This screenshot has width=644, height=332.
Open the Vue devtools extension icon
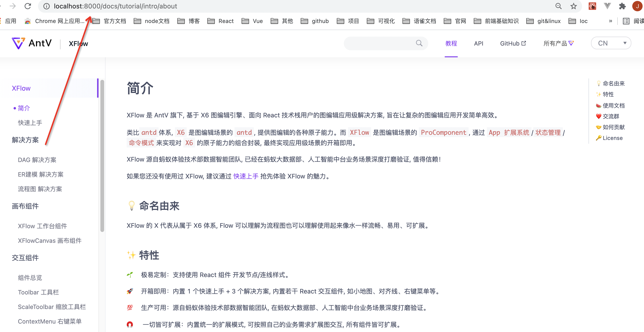[x=607, y=6]
